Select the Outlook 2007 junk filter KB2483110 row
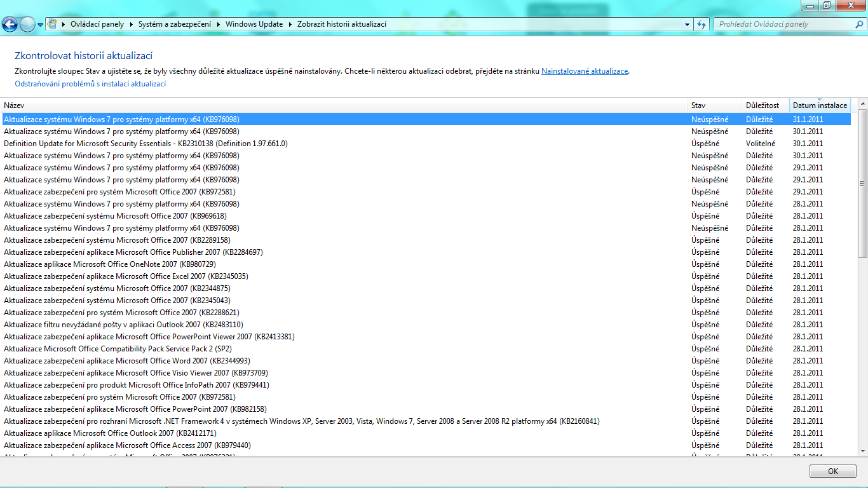The height and width of the screenshot is (488, 868). [x=426, y=325]
